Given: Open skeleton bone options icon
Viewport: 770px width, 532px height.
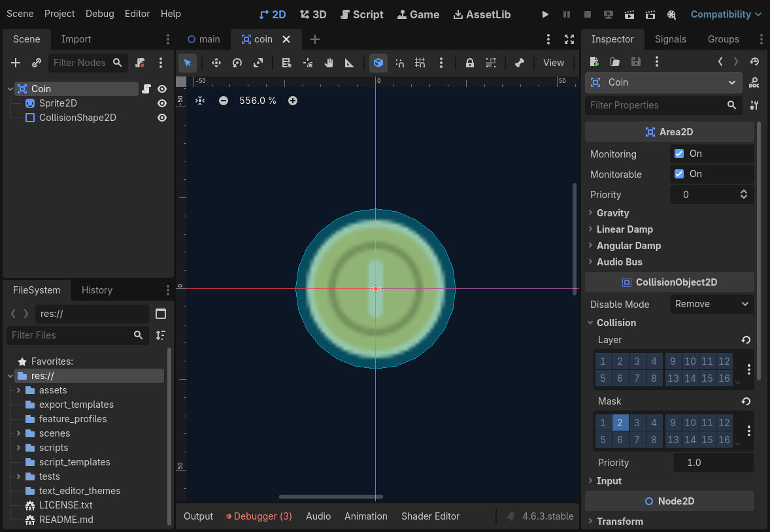Looking at the screenshot, I should coord(520,63).
